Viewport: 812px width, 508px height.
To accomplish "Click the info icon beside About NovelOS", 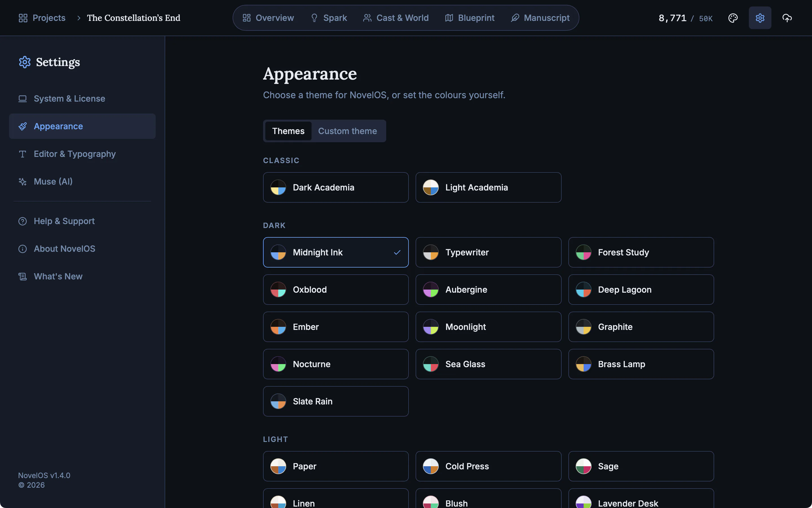I will pyautogui.click(x=23, y=249).
